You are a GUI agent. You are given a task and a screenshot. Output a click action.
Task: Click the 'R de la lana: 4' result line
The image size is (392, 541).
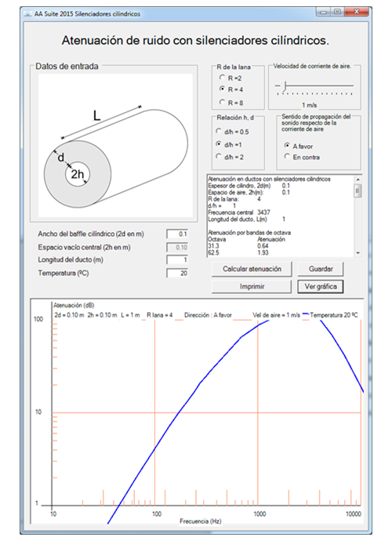click(x=234, y=199)
